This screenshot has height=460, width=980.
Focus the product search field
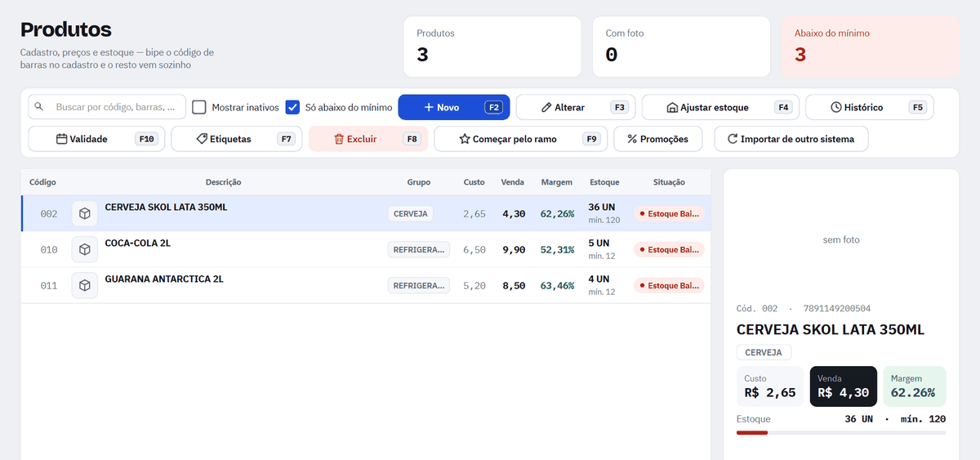coord(108,107)
